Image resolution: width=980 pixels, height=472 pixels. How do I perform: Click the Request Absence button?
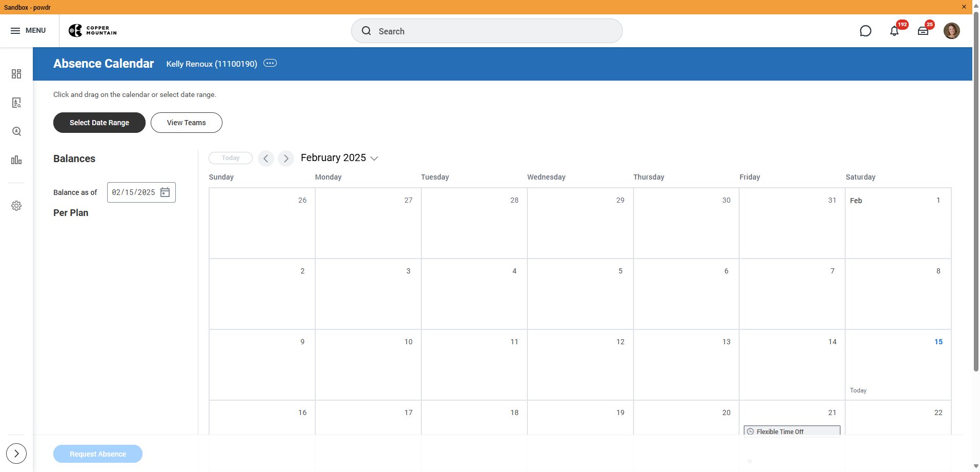(x=98, y=454)
